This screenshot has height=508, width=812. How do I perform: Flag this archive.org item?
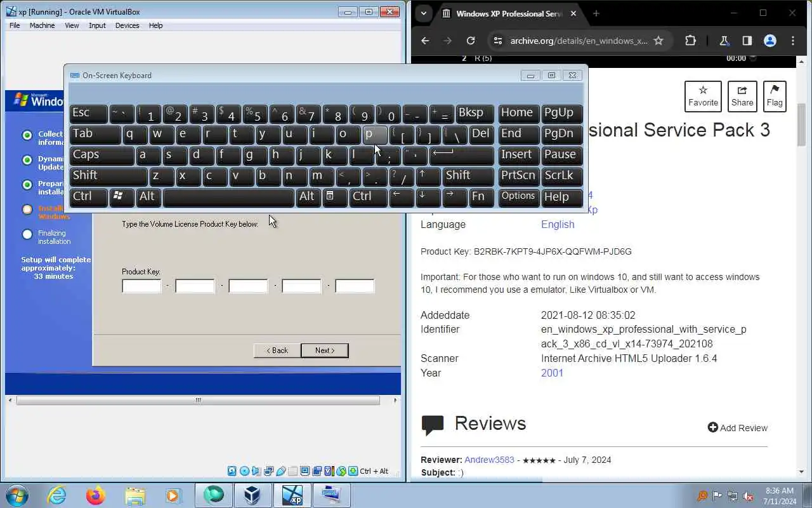pos(775,96)
